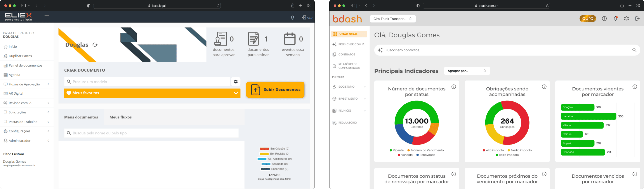Click info icon on Documentos próximos do vencimento
The image size is (644, 189).
pyautogui.click(x=544, y=174)
